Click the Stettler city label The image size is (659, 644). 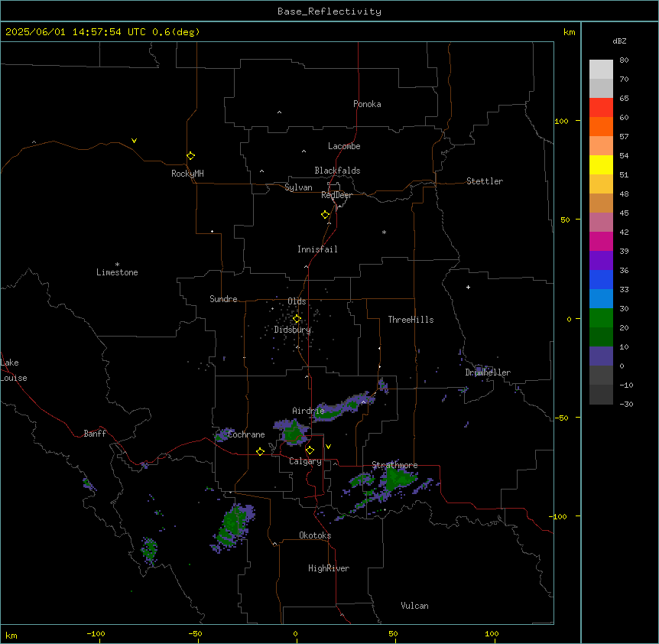485,181
